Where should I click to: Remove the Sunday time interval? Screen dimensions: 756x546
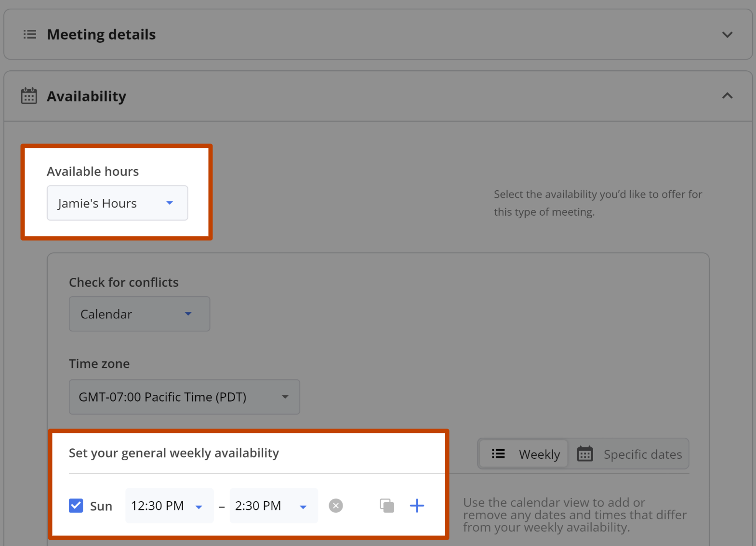point(336,506)
